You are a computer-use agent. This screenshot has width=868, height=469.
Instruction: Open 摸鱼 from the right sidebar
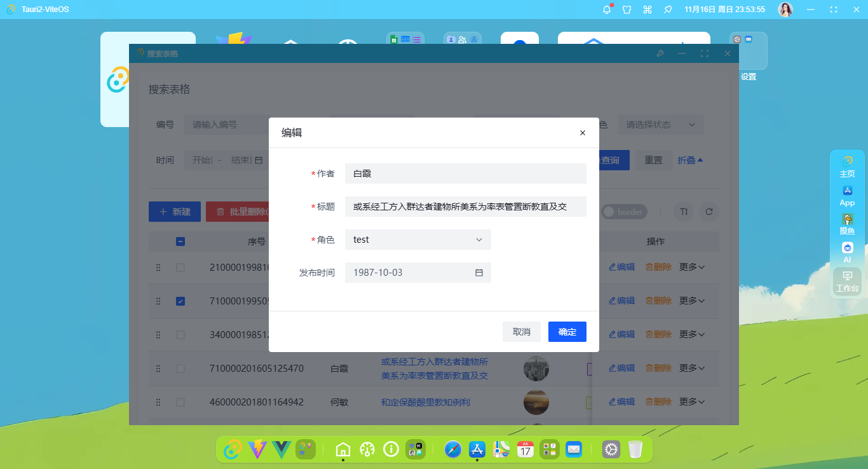tap(847, 226)
